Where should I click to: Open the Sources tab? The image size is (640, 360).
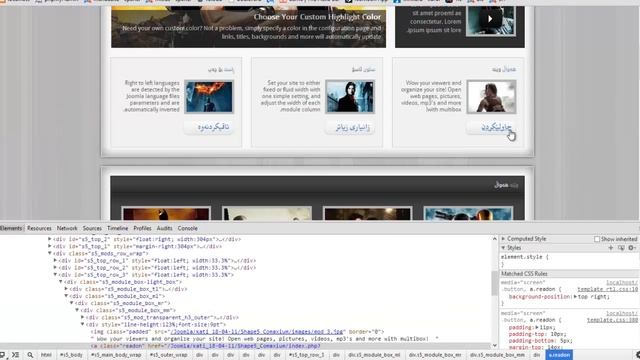point(92,228)
